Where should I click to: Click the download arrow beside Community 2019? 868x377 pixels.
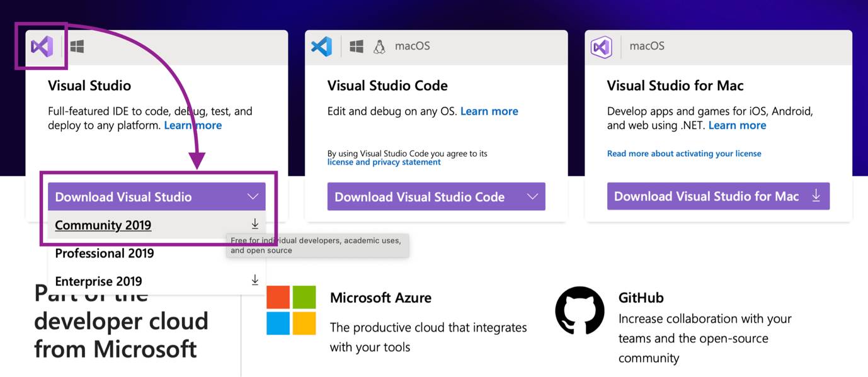(255, 224)
